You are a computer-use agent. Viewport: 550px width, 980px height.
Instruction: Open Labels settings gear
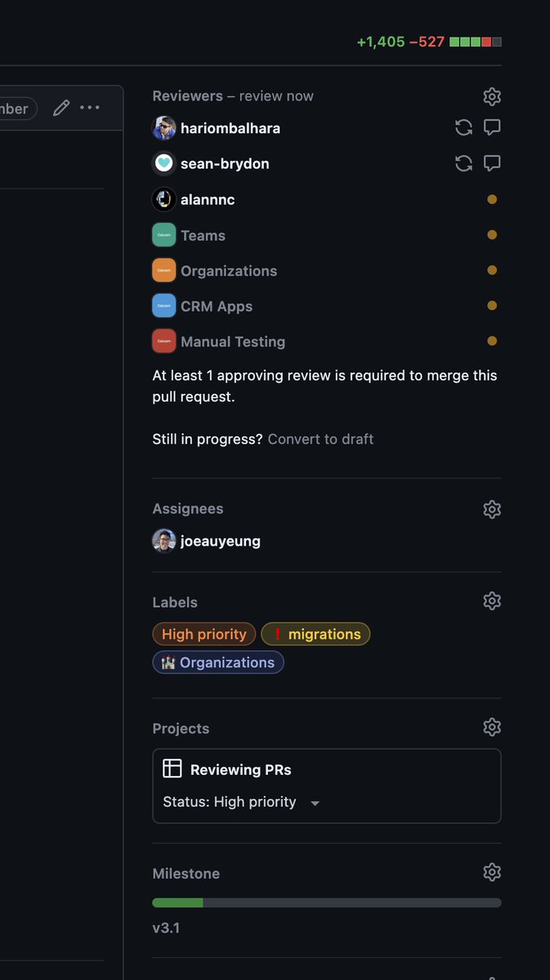pyautogui.click(x=491, y=601)
